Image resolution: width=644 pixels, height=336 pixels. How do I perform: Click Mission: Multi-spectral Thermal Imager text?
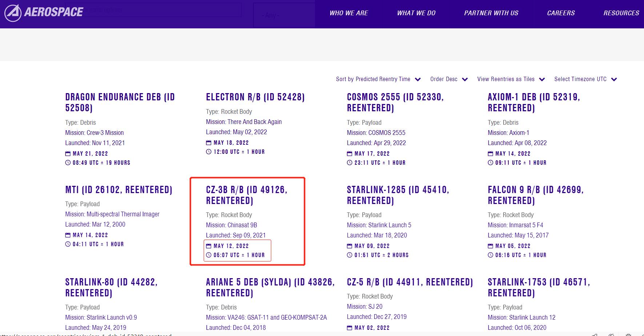coord(112,214)
